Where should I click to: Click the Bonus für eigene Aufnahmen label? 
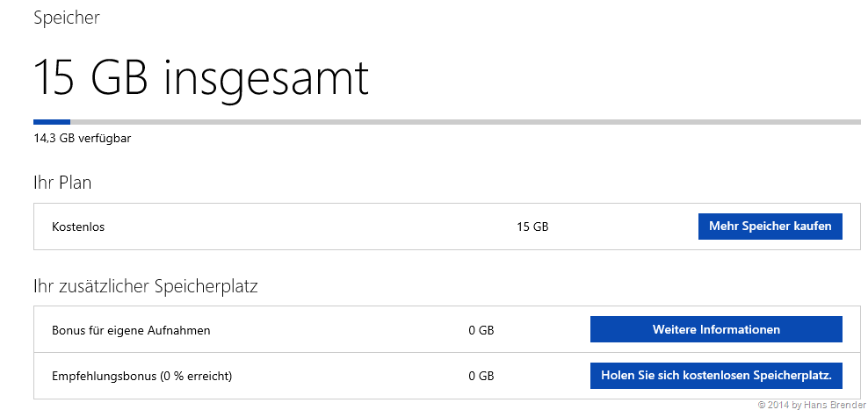131,330
